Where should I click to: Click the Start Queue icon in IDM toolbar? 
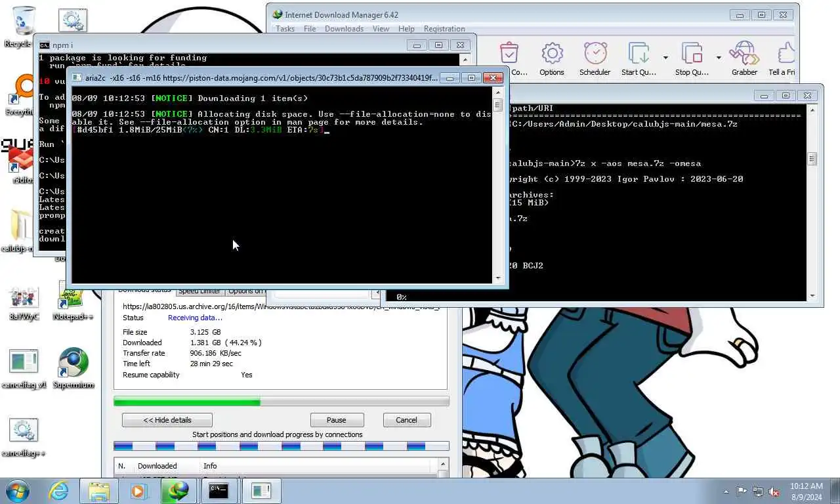point(639,59)
